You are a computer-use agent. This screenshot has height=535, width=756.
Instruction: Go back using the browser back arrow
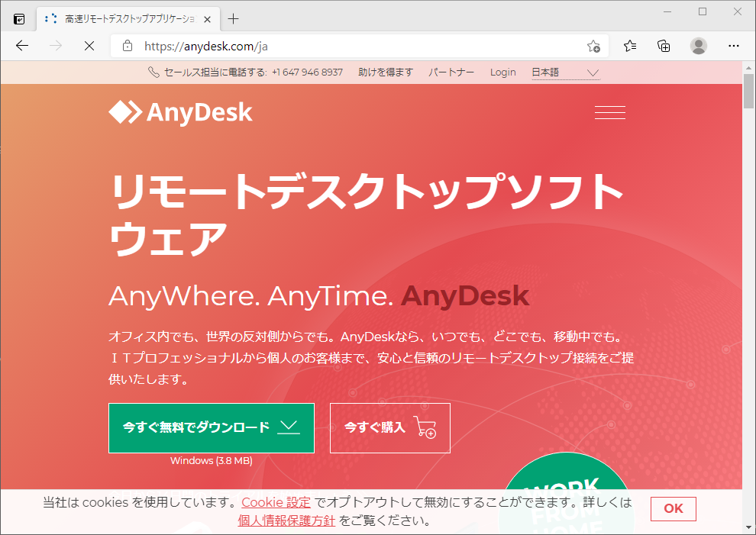[22, 46]
